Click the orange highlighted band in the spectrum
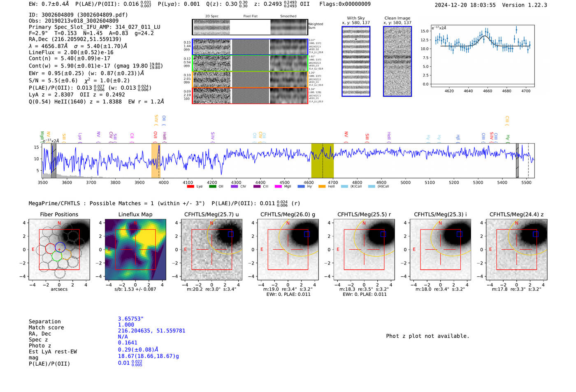This screenshot has width=576, height=392. (x=155, y=161)
